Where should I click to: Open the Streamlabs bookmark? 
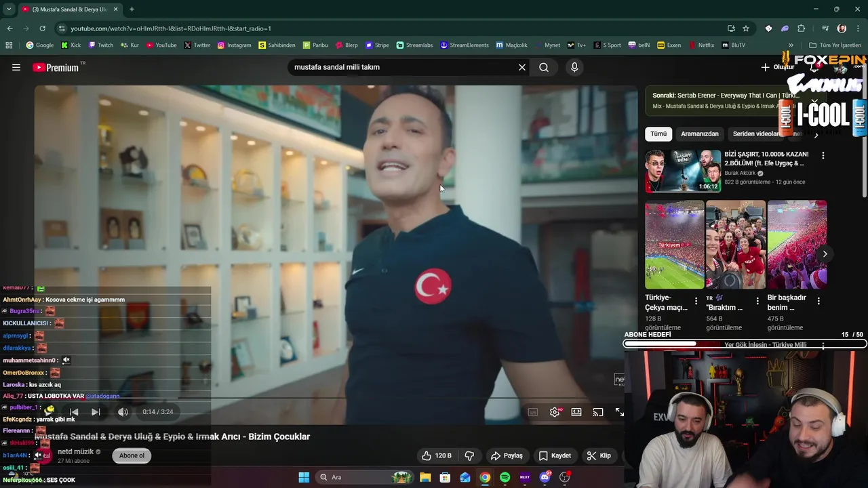[x=414, y=45]
